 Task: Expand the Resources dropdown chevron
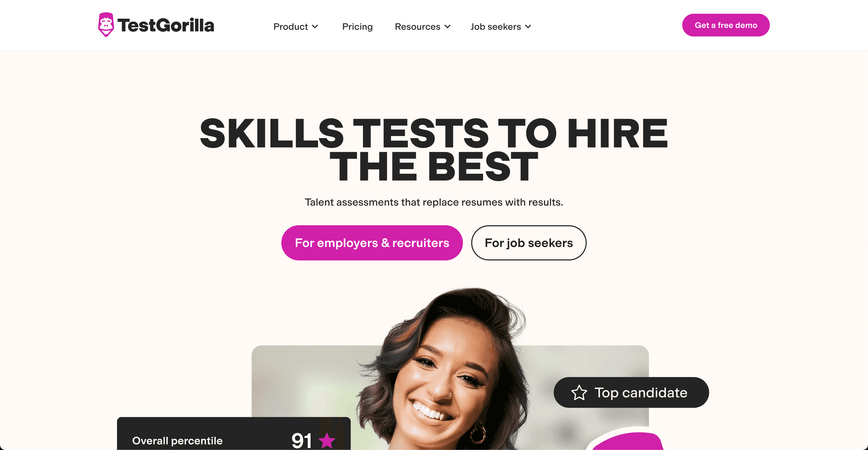[x=447, y=27]
